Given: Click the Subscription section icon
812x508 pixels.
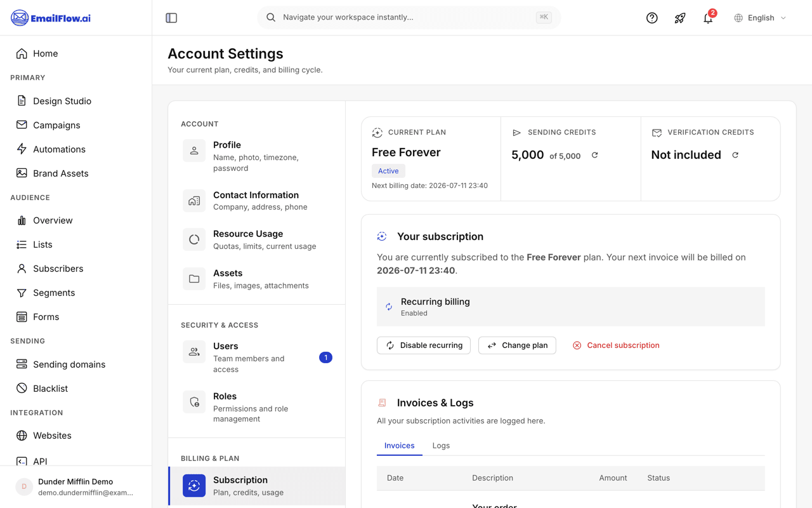Looking at the screenshot, I should click(194, 486).
